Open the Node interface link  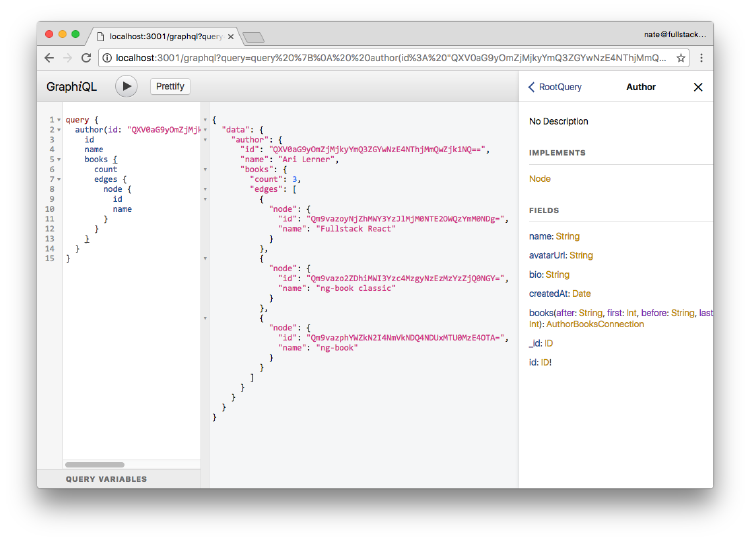click(x=540, y=179)
